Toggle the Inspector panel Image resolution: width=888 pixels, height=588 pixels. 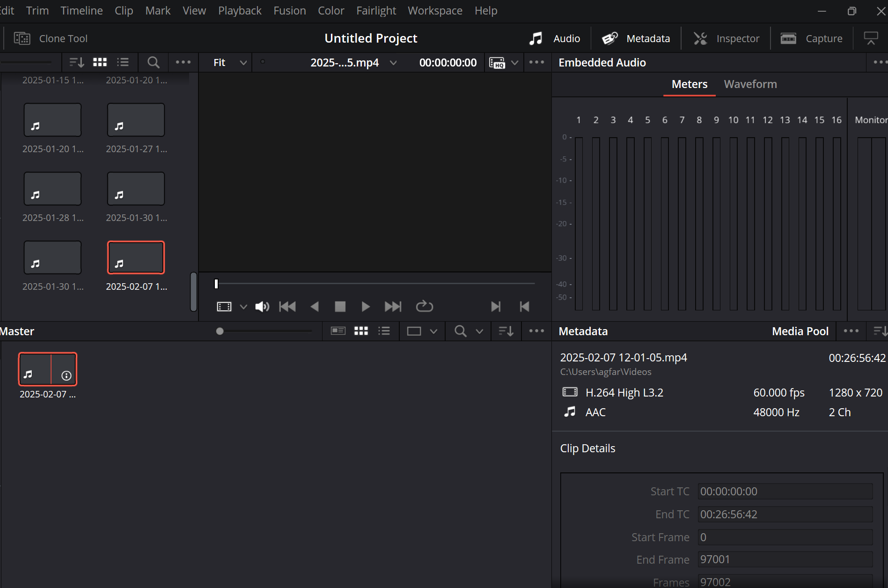point(726,38)
